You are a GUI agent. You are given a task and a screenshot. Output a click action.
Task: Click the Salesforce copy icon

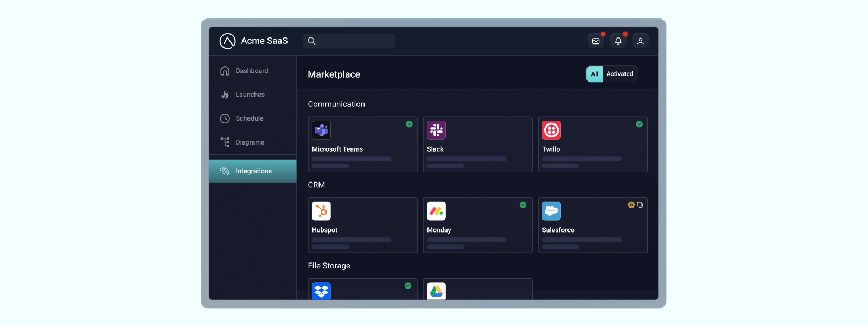(640, 205)
